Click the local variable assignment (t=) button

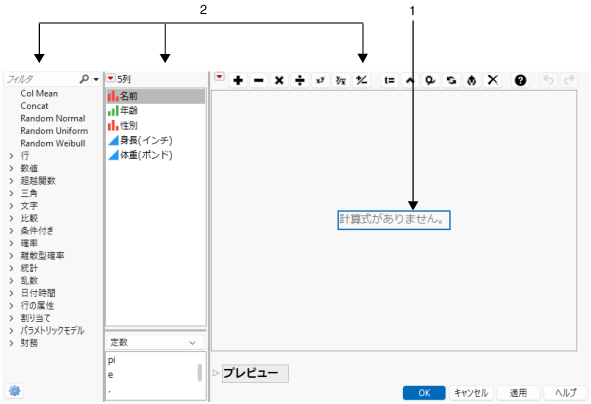click(x=389, y=80)
